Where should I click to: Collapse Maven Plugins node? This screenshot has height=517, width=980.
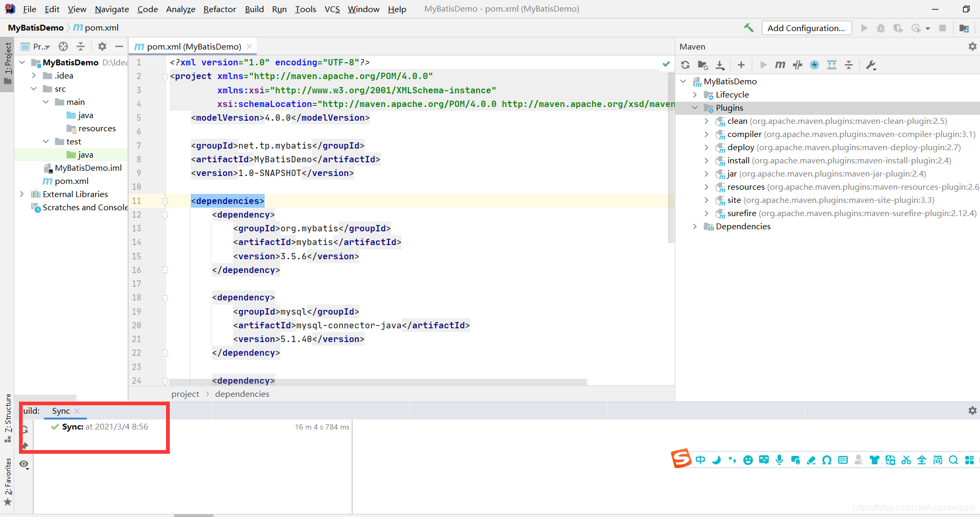pos(695,108)
